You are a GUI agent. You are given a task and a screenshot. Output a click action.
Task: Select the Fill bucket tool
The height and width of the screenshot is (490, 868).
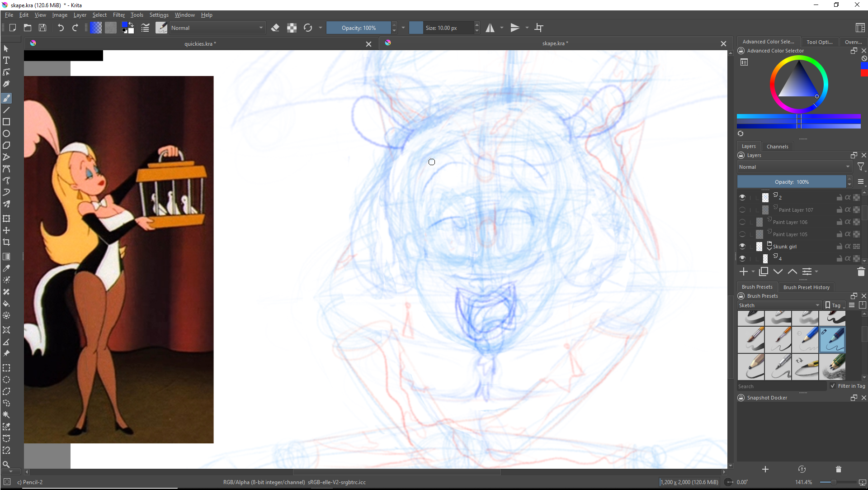point(6,304)
